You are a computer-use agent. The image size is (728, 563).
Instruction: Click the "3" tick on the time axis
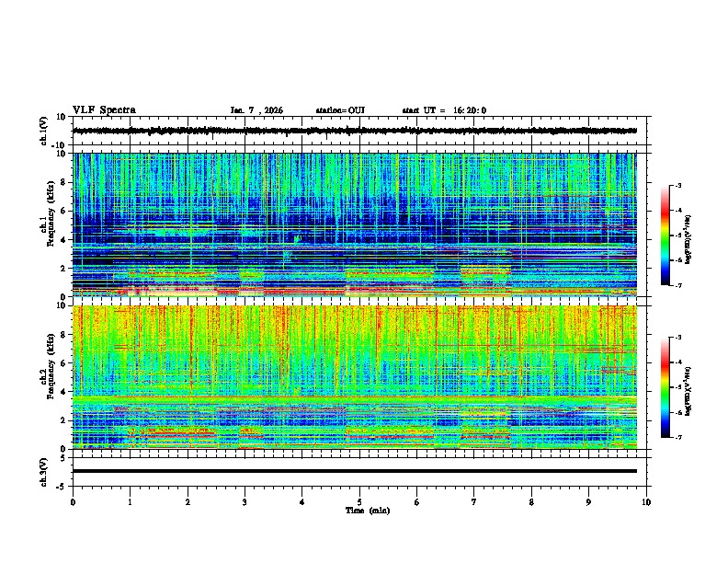pos(245,502)
